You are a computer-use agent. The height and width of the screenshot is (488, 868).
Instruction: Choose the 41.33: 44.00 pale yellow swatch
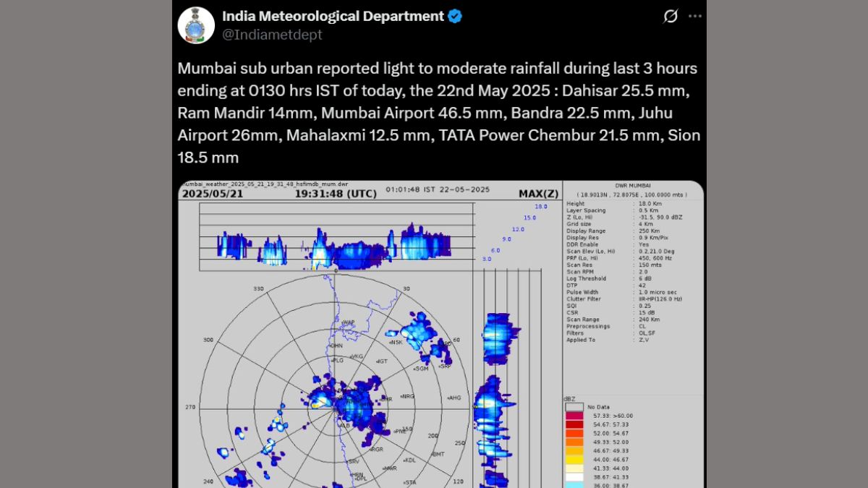click(574, 468)
